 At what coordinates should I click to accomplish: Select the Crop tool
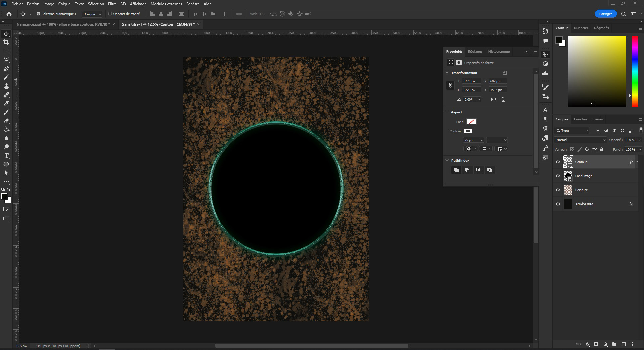pyautogui.click(x=6, y=42)
